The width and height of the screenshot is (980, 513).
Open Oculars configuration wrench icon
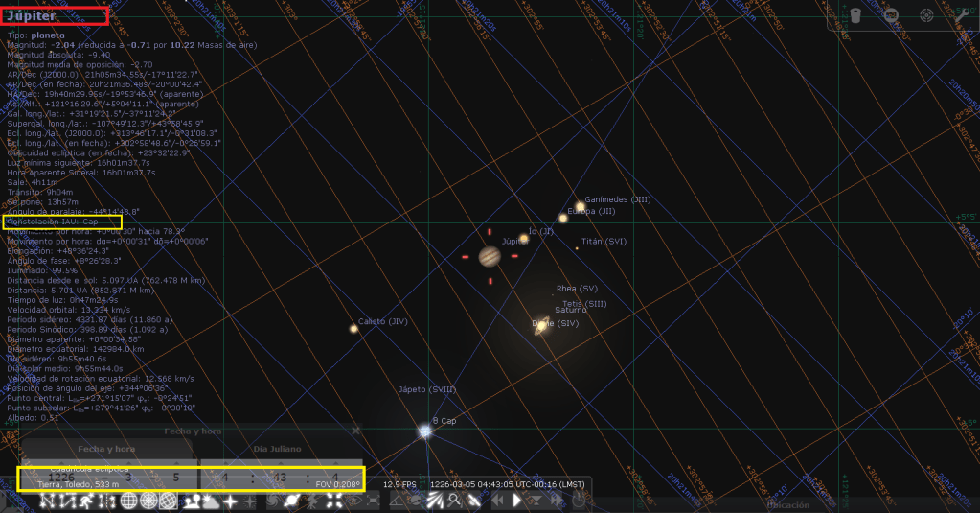click(x=961, y=15)
